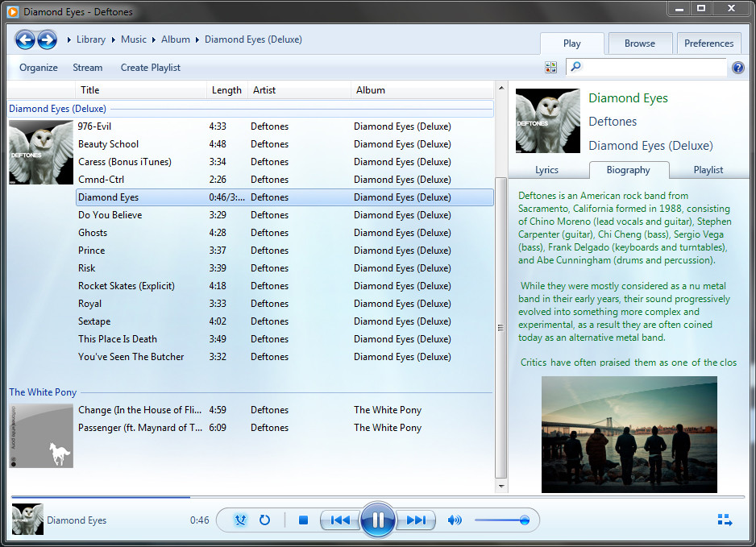This screenshot has width=756, height=547.
Task: Select The White Pony album cover thumbnail
Action: pos(41,436)
